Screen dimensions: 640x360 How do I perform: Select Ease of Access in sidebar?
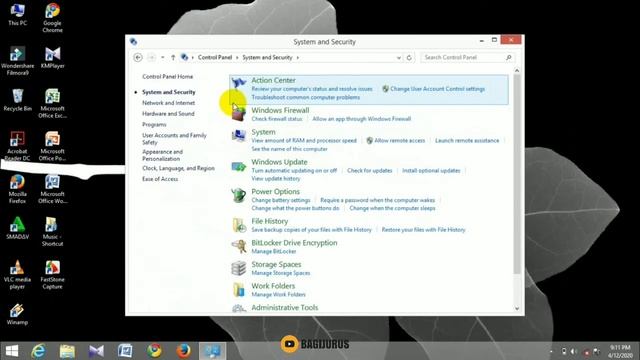[x=160, y=179]
